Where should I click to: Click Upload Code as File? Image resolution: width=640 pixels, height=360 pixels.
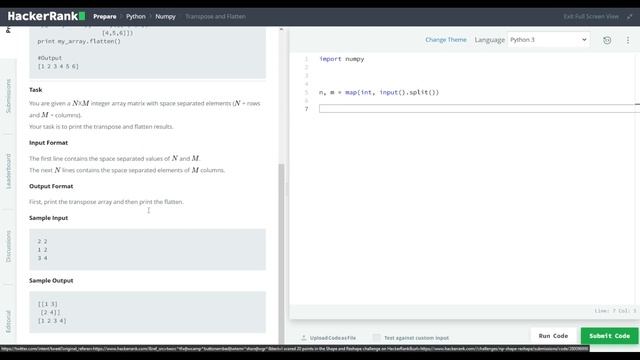[333, 338]
